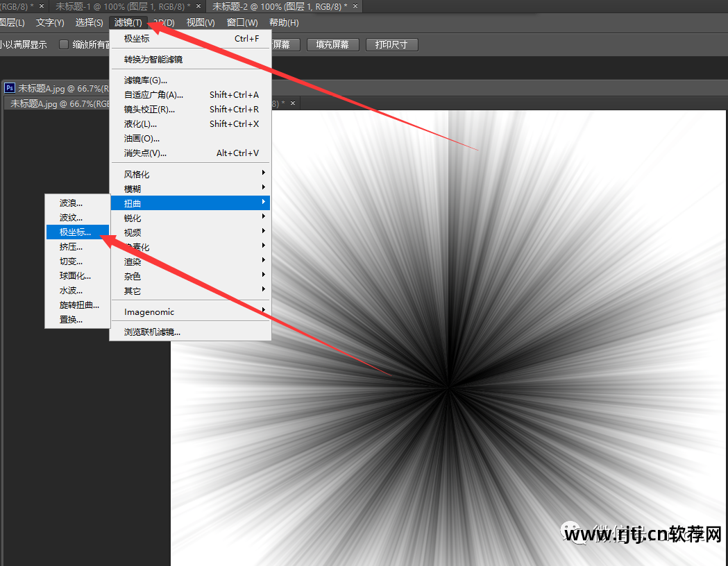Choose 极坐标... from the 扭曲 submenu
Screen dimensions: 728x566
click(75, 232)
